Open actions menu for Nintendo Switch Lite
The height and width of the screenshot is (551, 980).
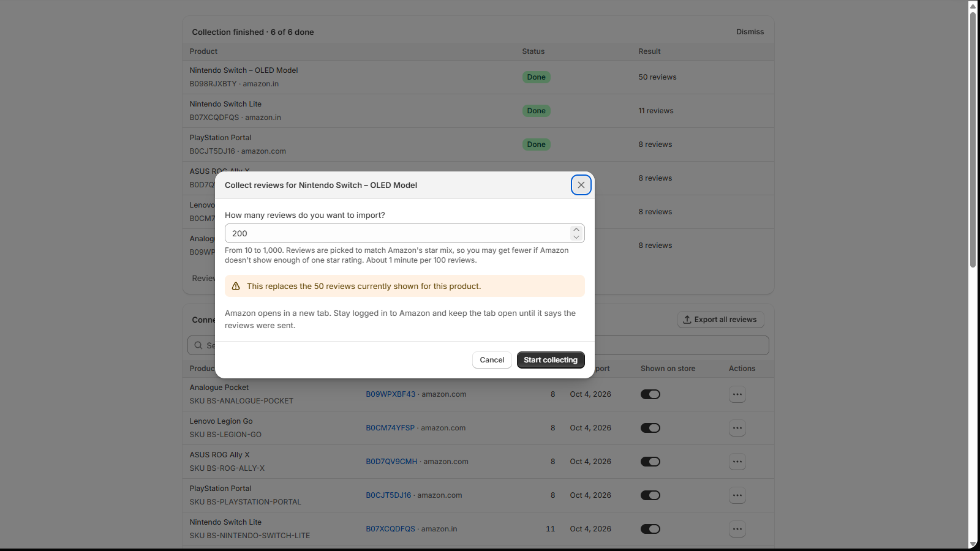(x=737, y=529)
